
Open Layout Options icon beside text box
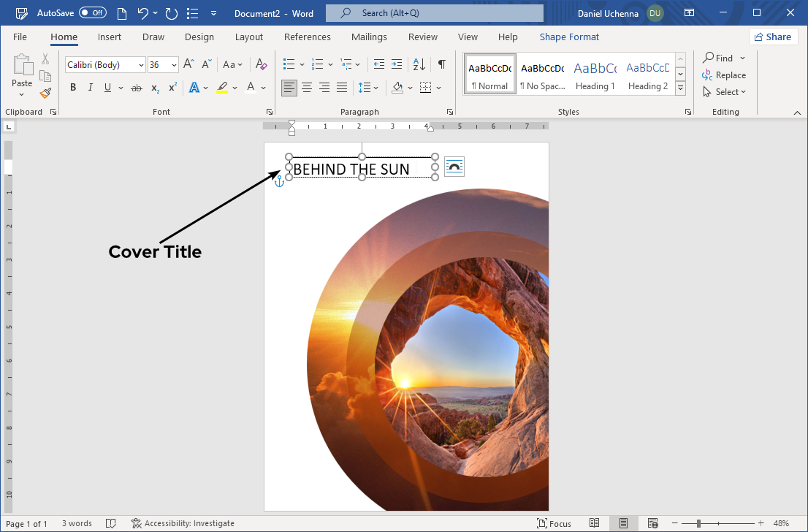[454, 167]
